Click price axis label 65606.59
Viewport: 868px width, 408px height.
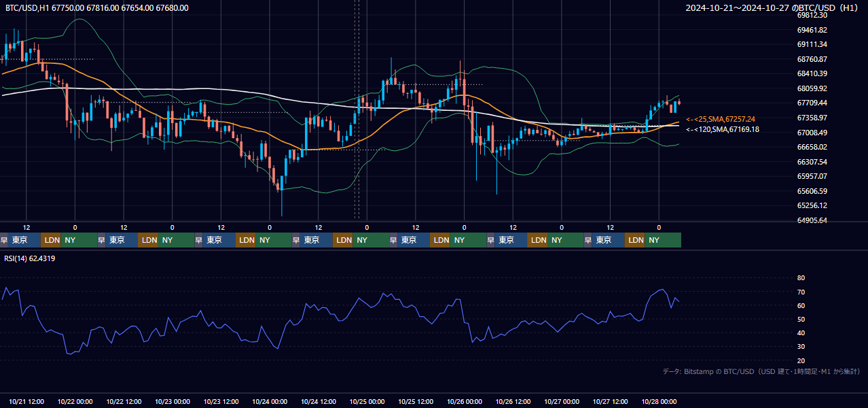tap(812, 191)
